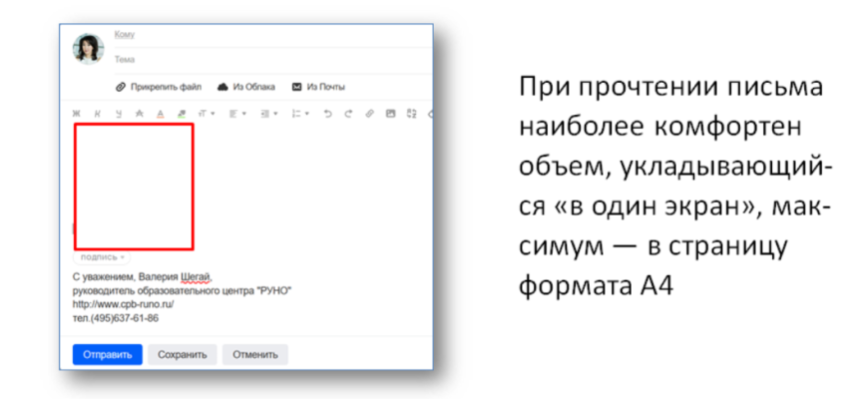Toggle bold (Ж) text formatting
868x399 pixels.
click(x=76, y=114)
